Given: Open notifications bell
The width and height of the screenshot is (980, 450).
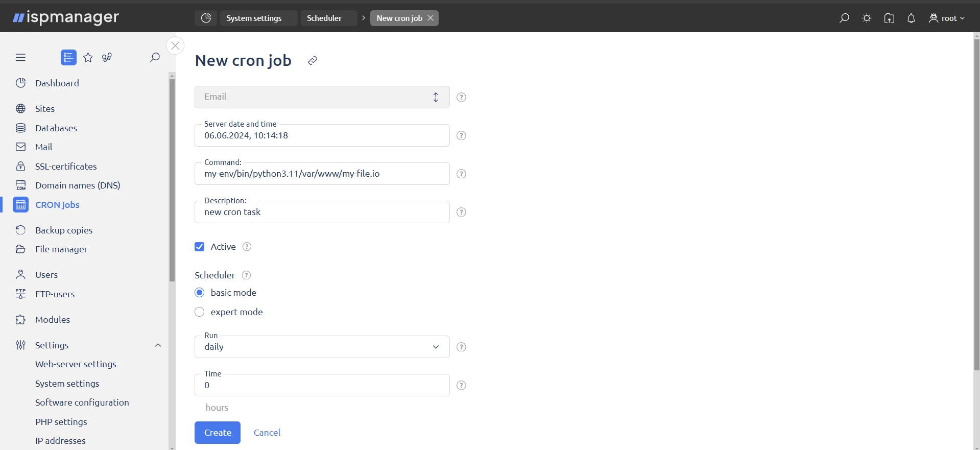Looking at the screenshot, I should tap(911, 18).
